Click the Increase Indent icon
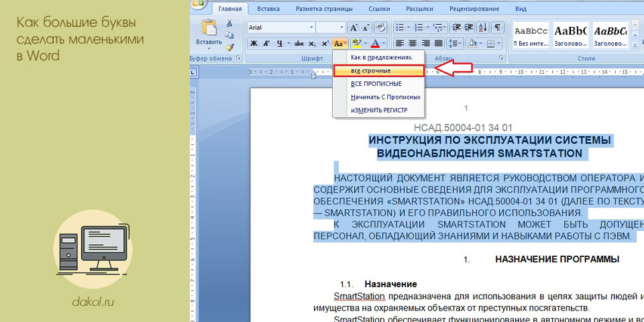Viewport: 644px width, 322px height. [470, 28]
